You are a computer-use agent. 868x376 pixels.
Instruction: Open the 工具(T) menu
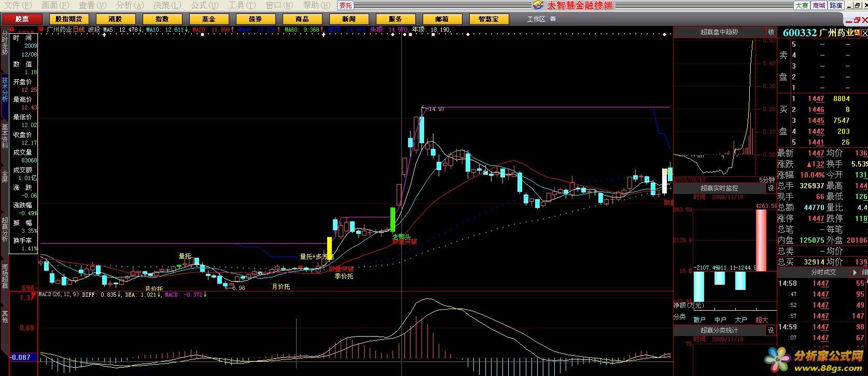click(x=242, y=5)
